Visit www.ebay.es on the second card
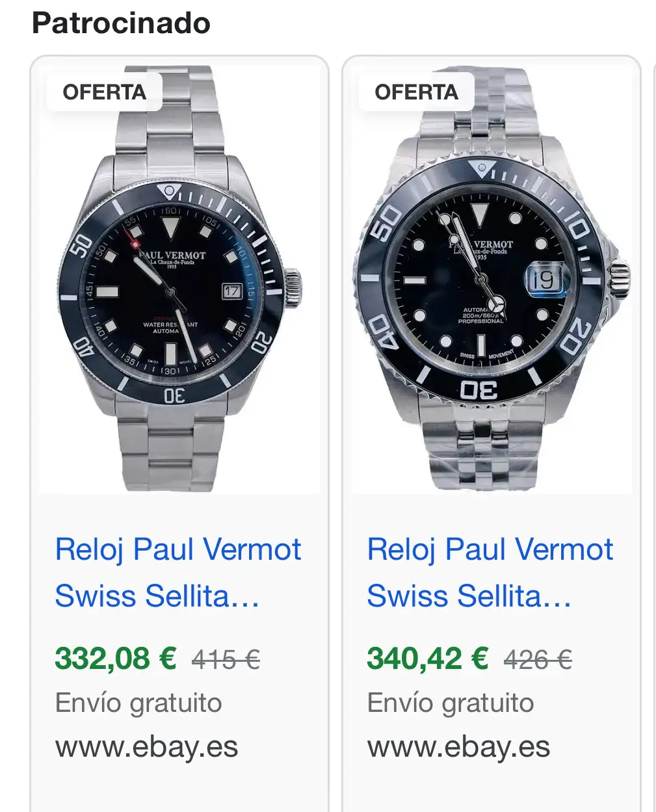 459,747
